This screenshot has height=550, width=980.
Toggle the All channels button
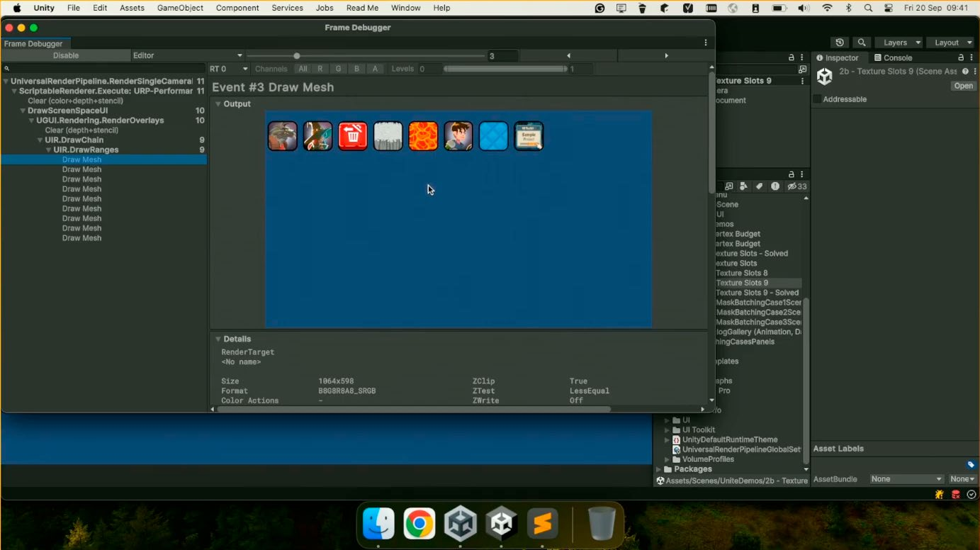pyautogui.click(x=303, y=69)
